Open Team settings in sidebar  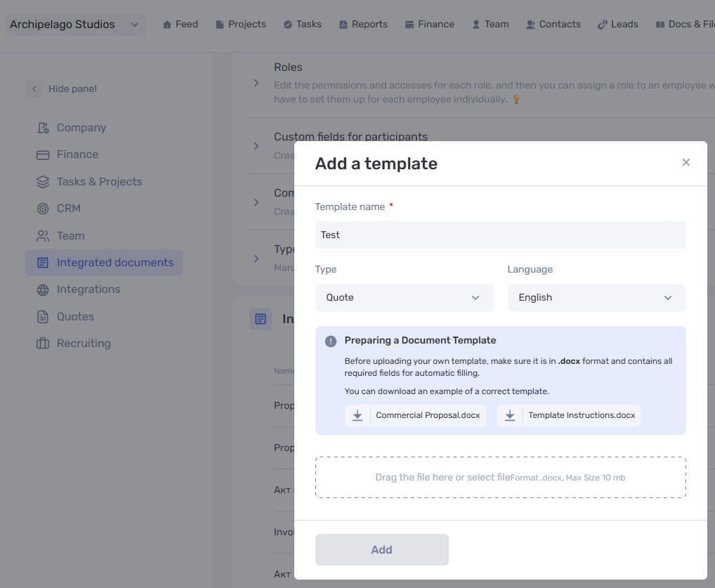pos(70,236)
